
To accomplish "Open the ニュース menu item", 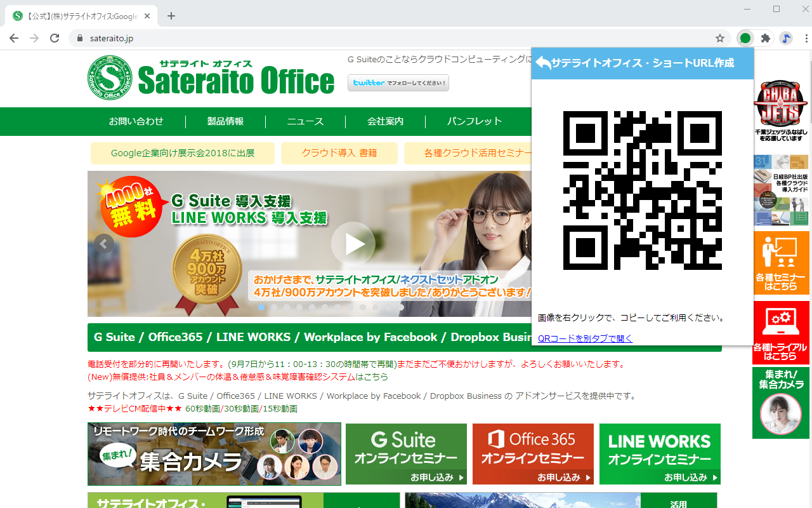I will point(305,121).
